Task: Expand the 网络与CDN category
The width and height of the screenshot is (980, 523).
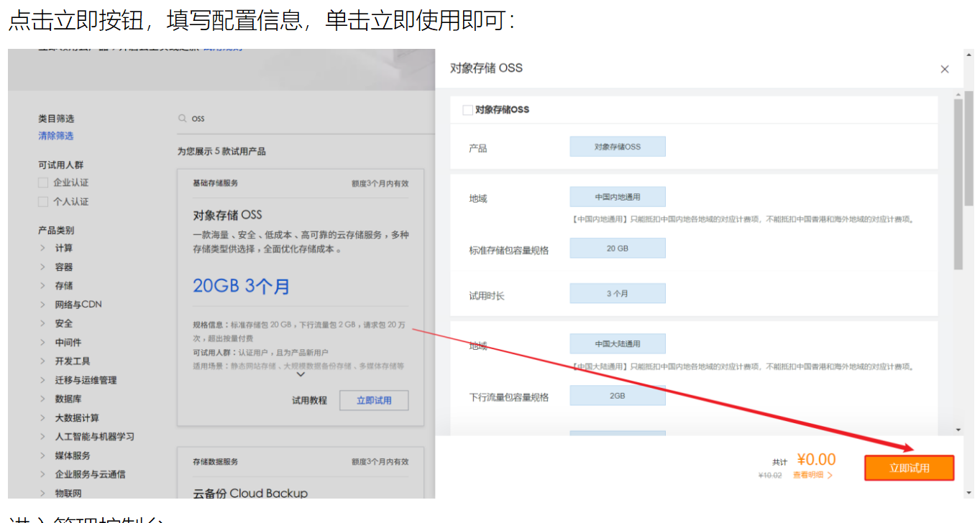Action: (x=42, y=305)
